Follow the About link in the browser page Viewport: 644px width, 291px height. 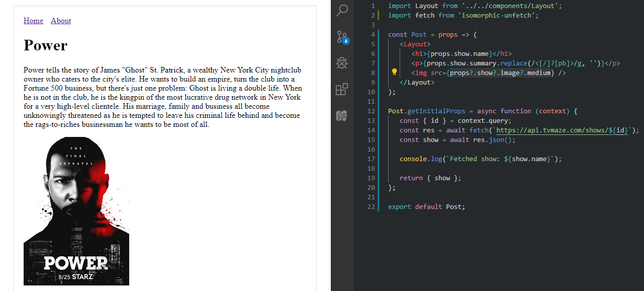(61, 21)
